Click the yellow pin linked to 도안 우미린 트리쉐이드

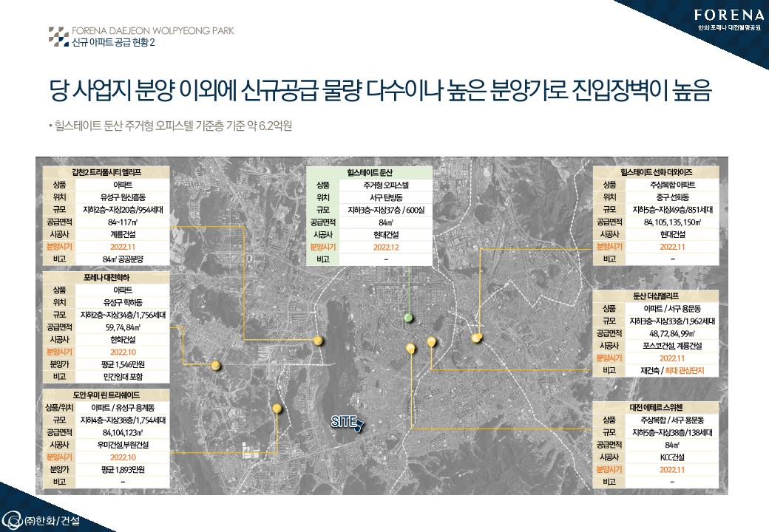click(x=277, y=408)
